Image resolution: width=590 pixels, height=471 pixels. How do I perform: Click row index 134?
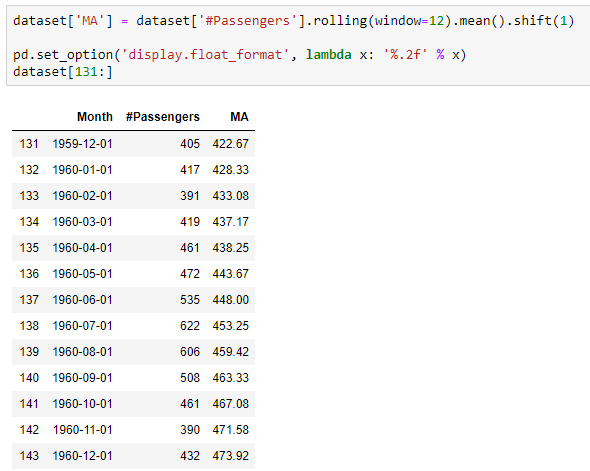tap(29, 222)
